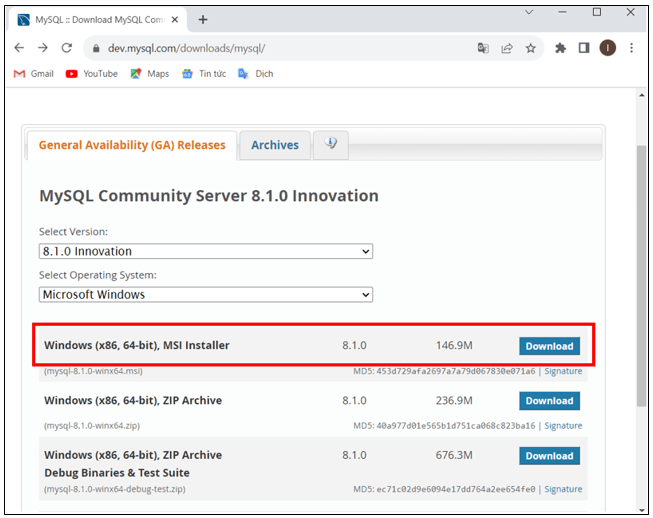The height and width of the screenshot is (518, 653).
Task: Share this page via address bar icon
Action: click(x=507, y=47)
